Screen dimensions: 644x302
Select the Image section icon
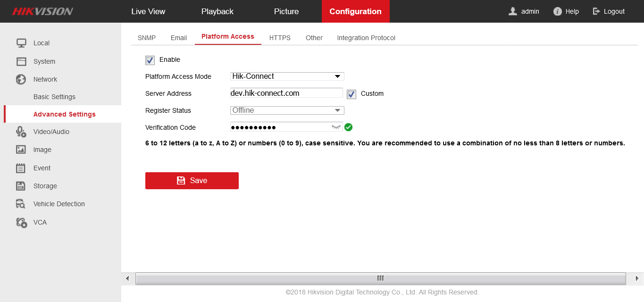coord(21,150)
